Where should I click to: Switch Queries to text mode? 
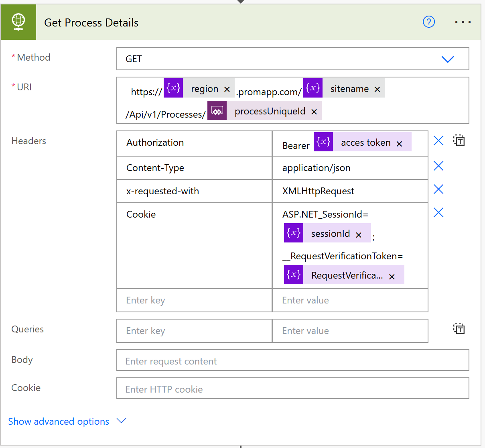coord(459,329)
